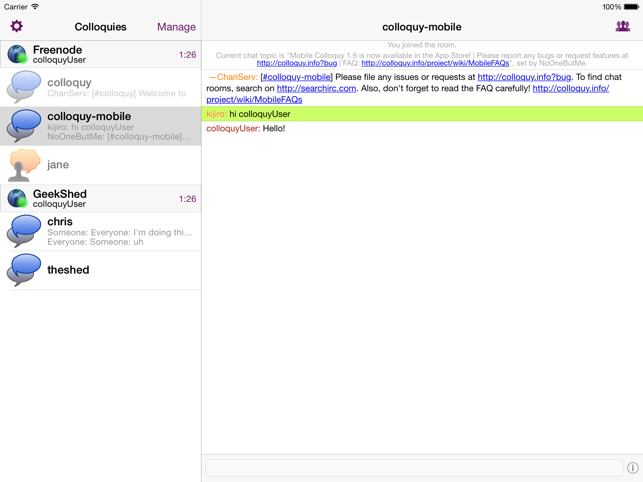The image size is (643, 482).
Task: Click the colloquy-mobile chat bubble icon
Action: point(24,126)
